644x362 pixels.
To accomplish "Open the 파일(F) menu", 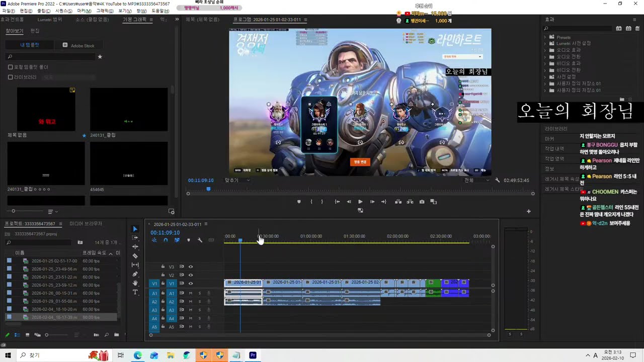I will pyautogui.click(x=8, y=11).
